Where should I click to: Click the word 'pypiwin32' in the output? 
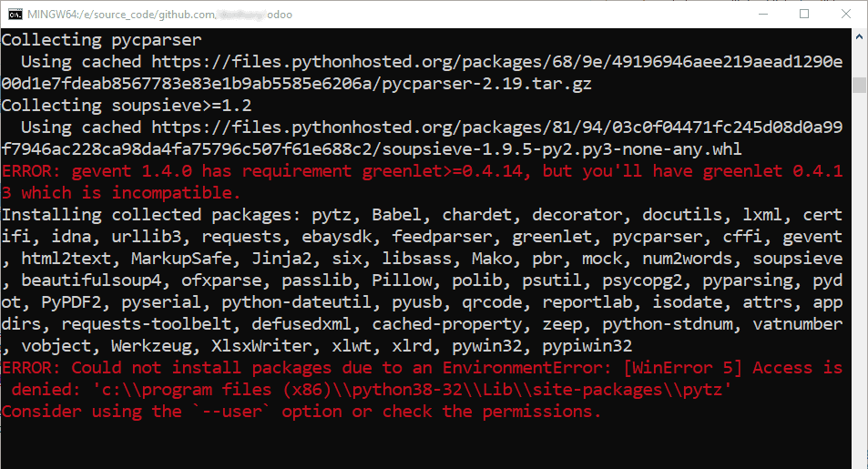[x=587, y=346]
